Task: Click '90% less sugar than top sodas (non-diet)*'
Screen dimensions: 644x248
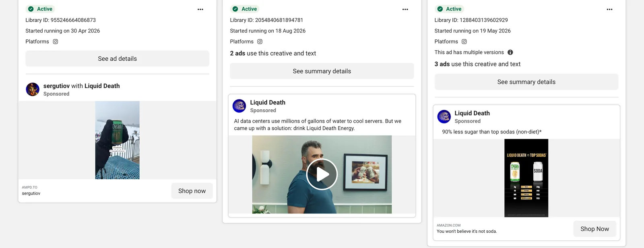Action: 491,132
